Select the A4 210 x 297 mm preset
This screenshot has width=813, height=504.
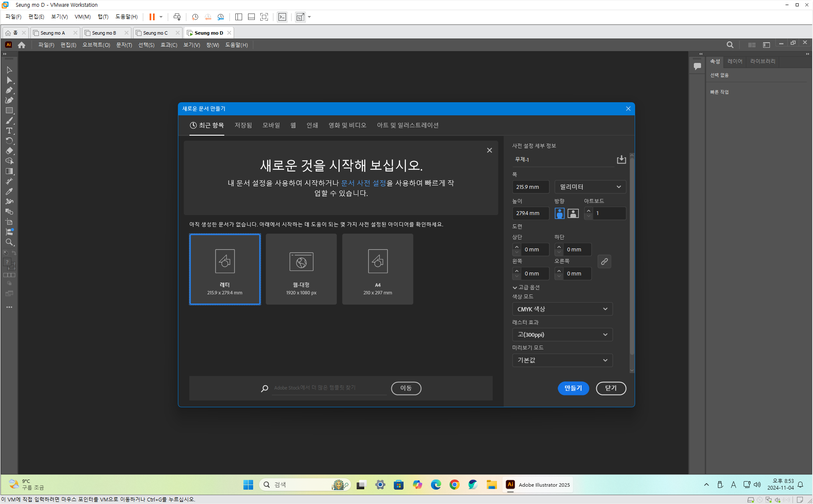[377, 269]
